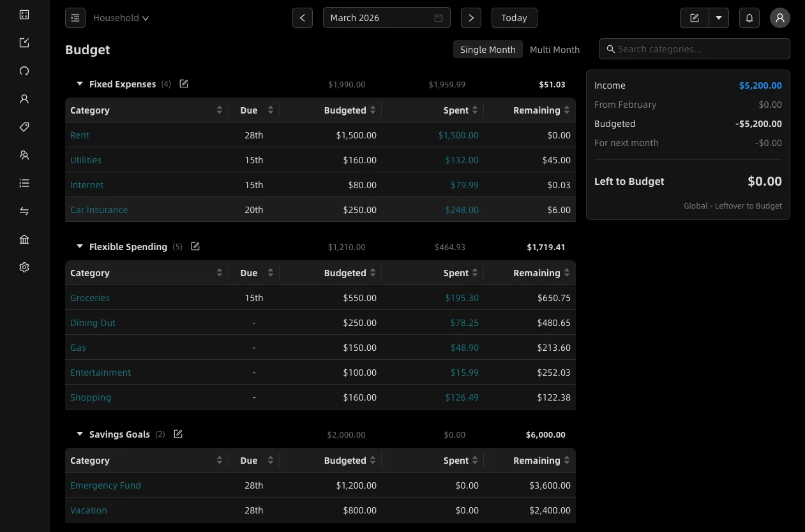Viewport: 805px width, 532px height.
Task: Open the Groceries category link
Action: [x=89, y=297]
